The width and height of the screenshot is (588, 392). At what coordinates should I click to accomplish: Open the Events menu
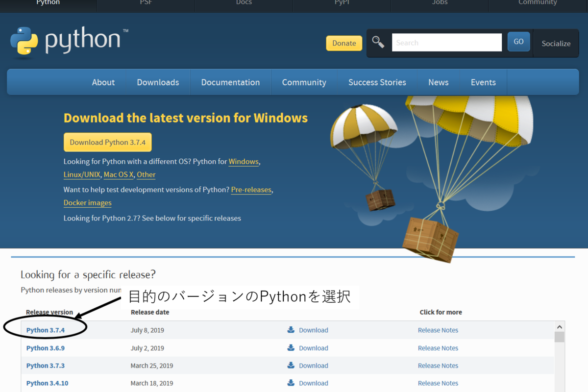484,82
